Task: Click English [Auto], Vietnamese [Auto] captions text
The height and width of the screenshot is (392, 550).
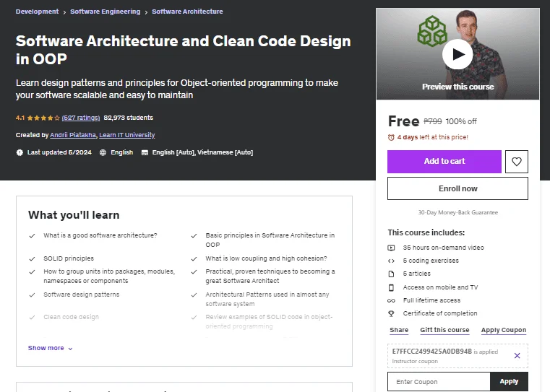Action: (x=202, y=152)
